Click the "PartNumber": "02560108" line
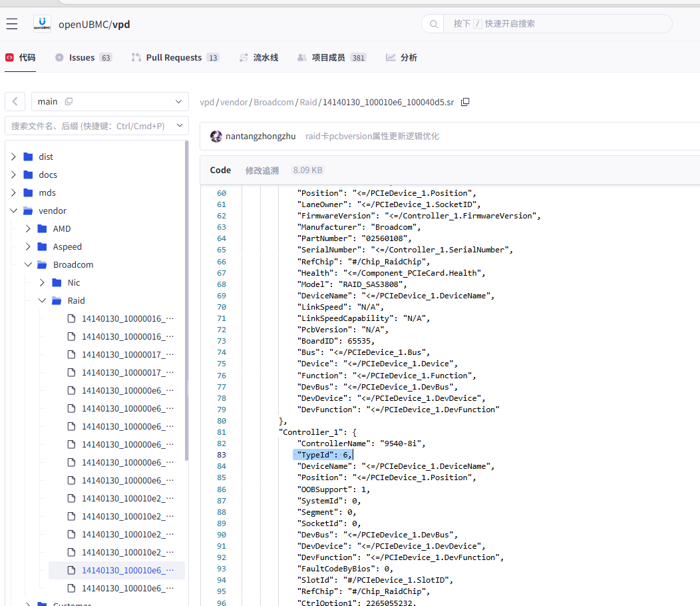 pyautogui.click(x=354, y=238)
